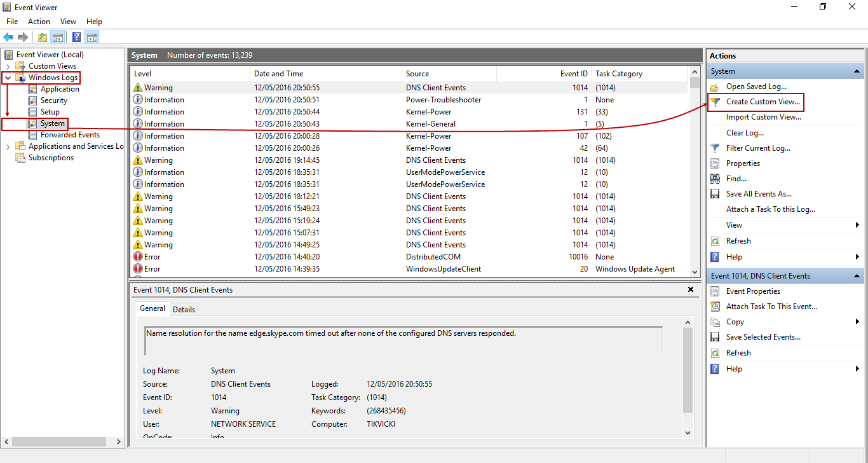
Task: Click Import Custom View... action
Action: pos(764,117)
